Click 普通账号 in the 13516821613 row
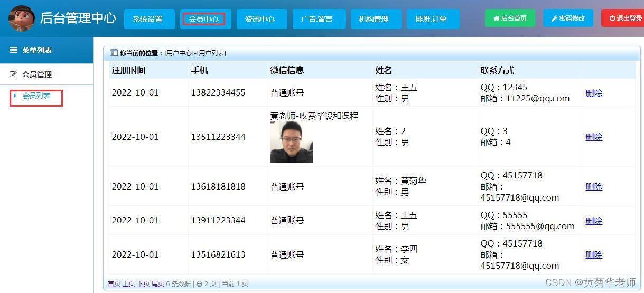 (x=287, y=254)
